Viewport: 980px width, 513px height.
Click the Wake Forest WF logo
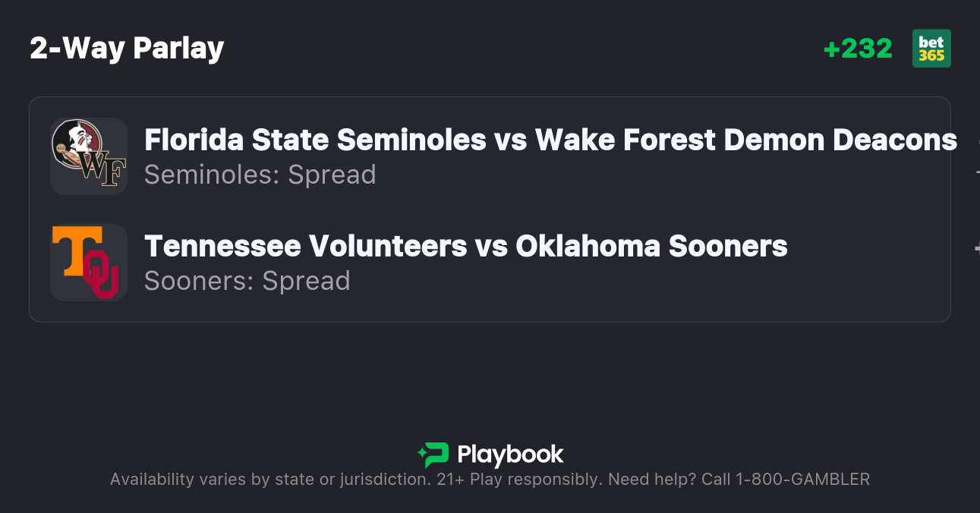click(x=103, y=172)
